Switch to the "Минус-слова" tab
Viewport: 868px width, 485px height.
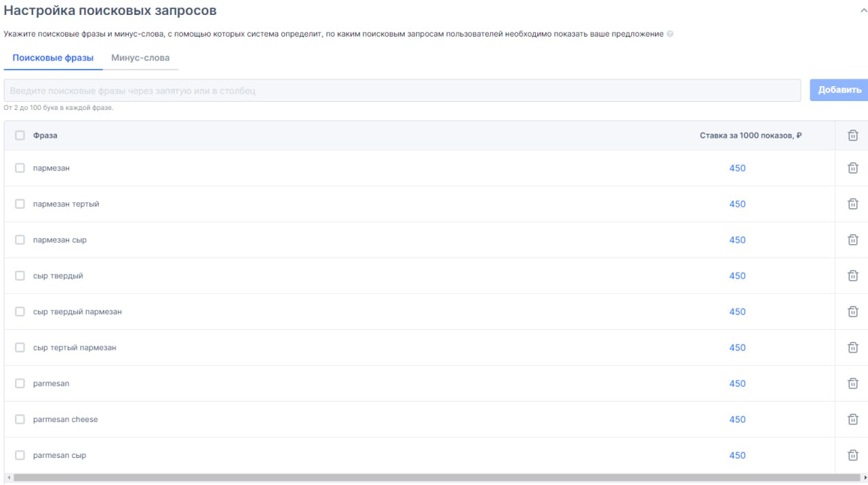tap(140, 58)
